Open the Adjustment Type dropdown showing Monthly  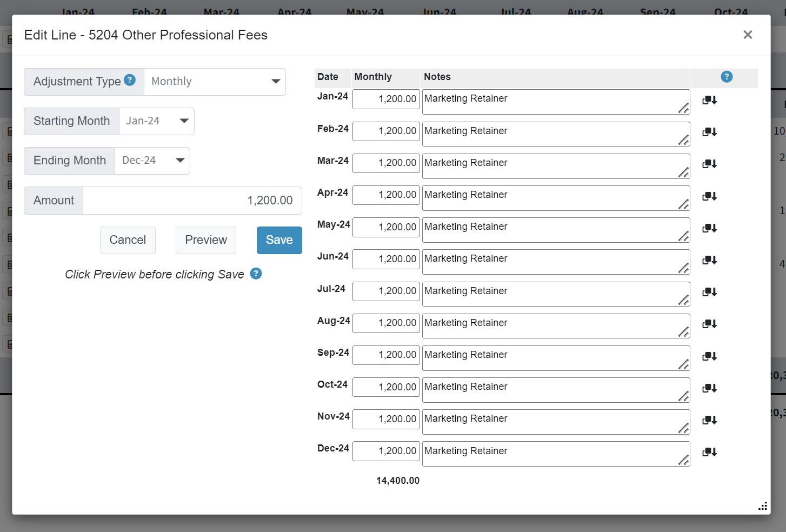pos(215,82)
